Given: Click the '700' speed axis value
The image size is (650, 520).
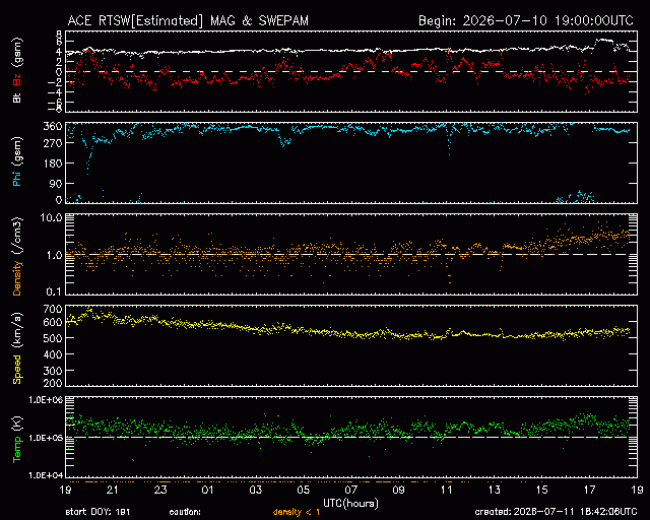Looking at the screenshot, I should (x=53, y=309).
